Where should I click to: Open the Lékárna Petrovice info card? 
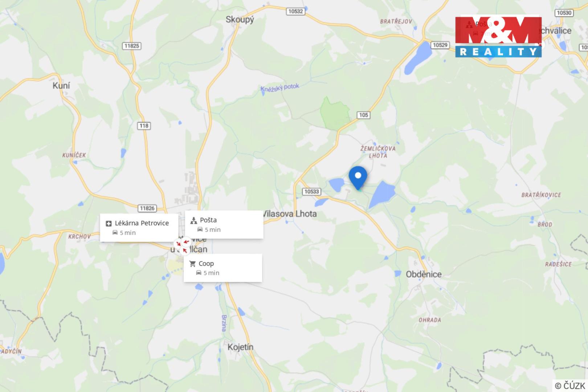[x=139, y=228]
